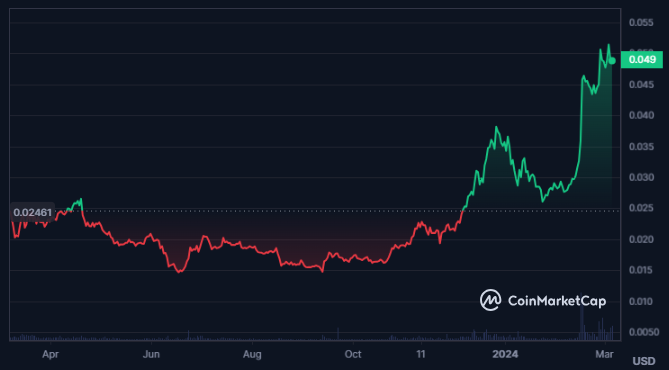Click the CoinMarketCap logo icon
The height and width of the screenshot is (370, 669).
pos(490,300)
